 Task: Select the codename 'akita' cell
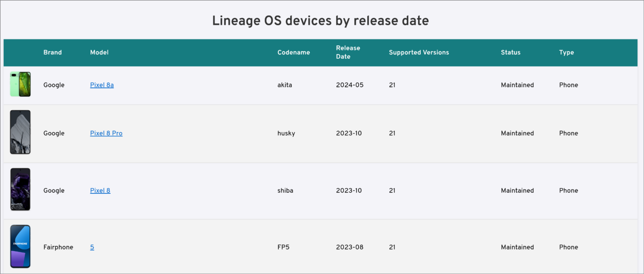285,85
